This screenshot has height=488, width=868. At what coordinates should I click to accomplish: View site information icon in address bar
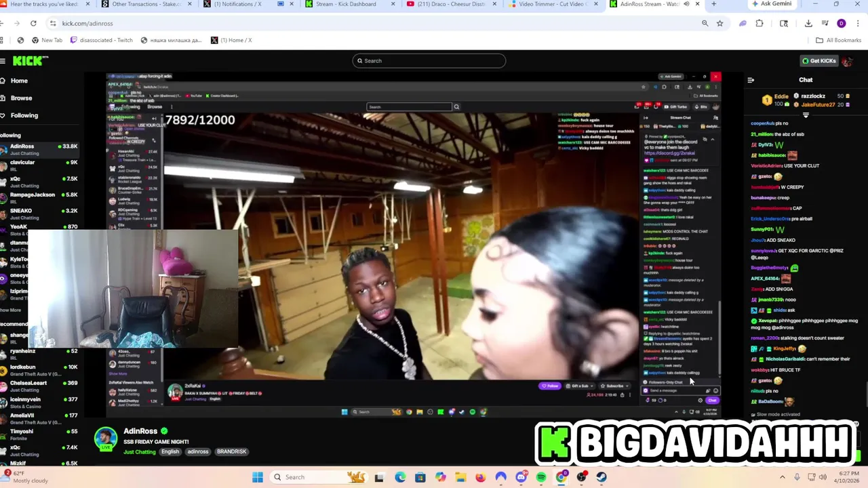click(52, 23)
